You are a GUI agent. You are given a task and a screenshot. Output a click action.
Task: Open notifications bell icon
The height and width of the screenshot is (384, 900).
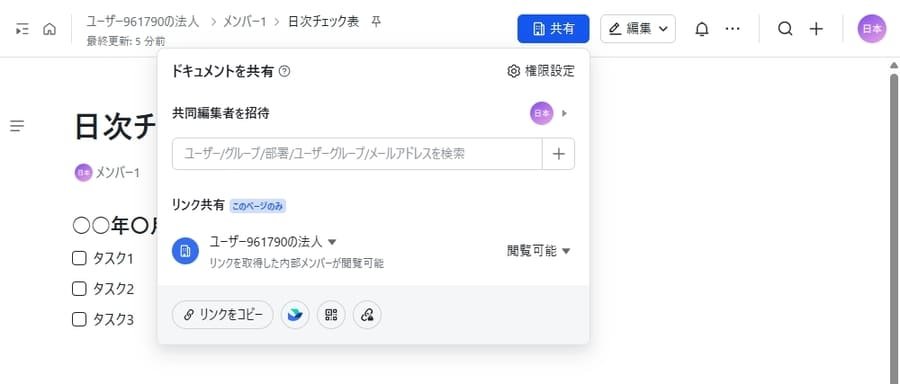tap(701, 29)
